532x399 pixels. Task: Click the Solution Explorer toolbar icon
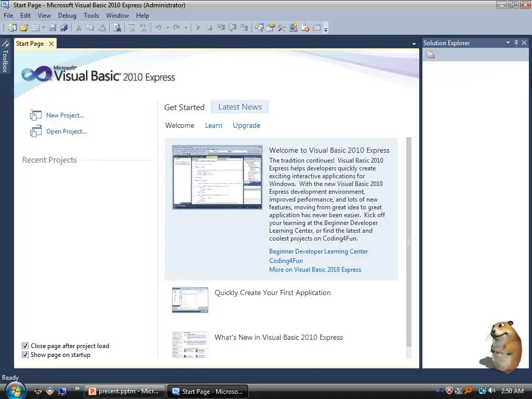pos(259,28)
